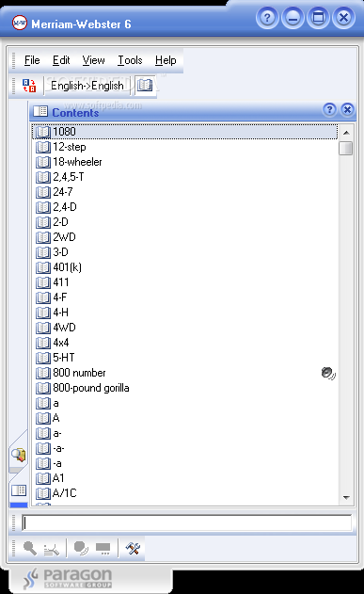Click the popup translation icon
364x594 pixels.
tap(103, 548)
